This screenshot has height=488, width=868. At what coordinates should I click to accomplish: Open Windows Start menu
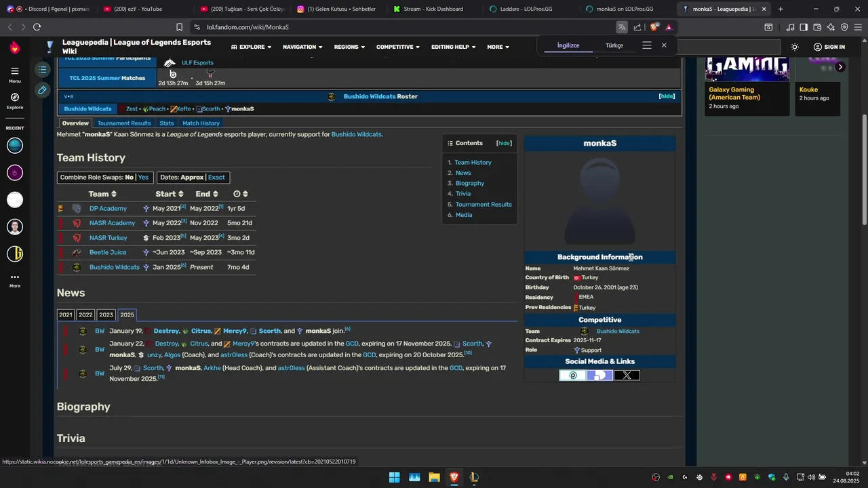pyautogui.click(x=394, y=477)
